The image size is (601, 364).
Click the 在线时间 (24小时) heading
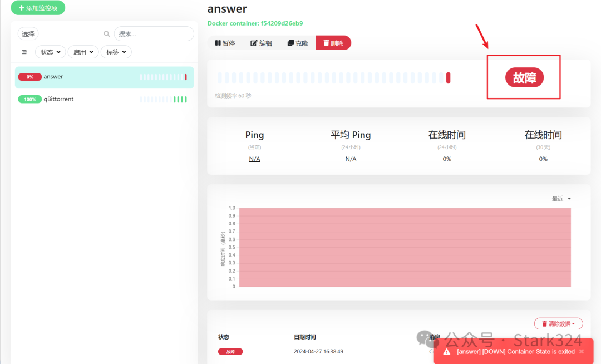[447, 135]
